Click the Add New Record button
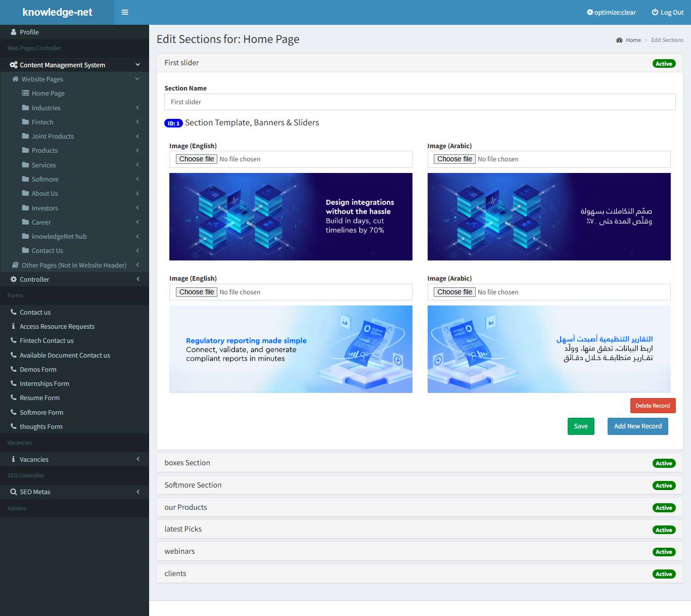691x616 pixels. click(637, 426)
